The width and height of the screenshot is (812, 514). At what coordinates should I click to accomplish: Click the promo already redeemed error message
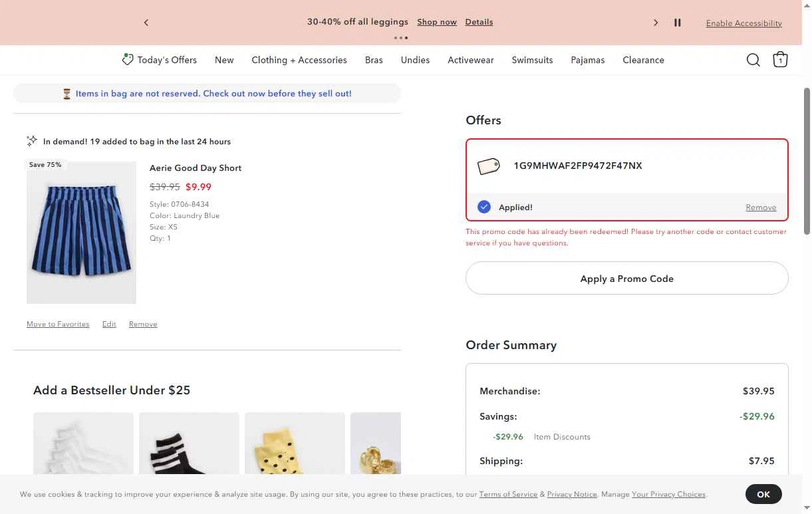point(626,237)
